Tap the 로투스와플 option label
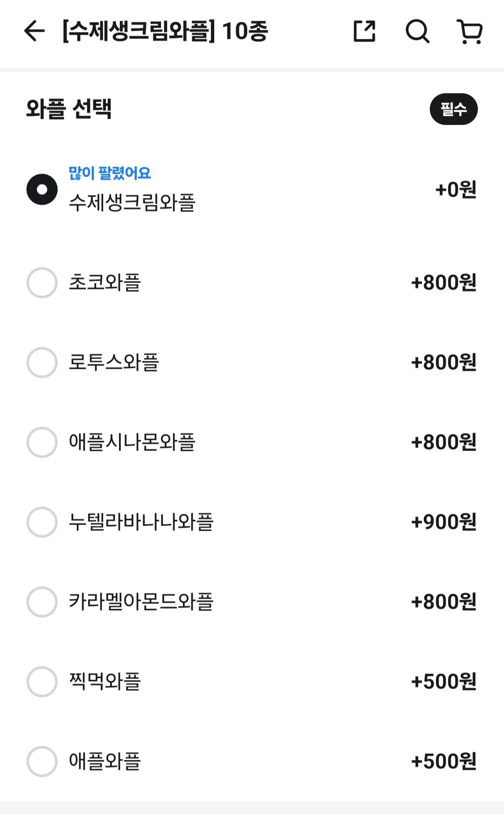This screenshot has height=820, width=504. pos(114,362)
